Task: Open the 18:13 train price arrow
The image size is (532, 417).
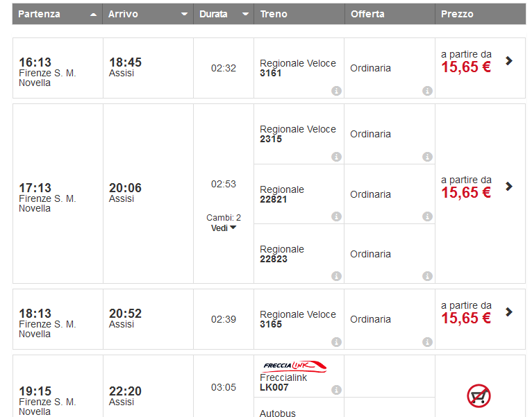Action: 509,312
